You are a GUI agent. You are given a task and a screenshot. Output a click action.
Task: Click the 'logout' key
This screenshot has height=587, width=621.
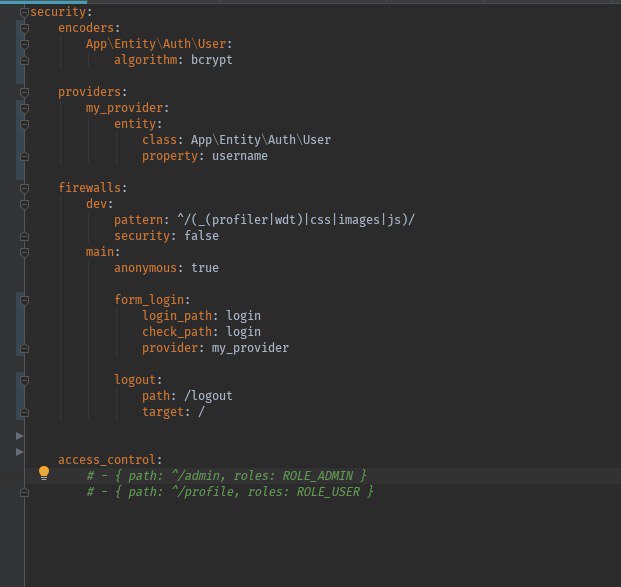tap(135, 380)
